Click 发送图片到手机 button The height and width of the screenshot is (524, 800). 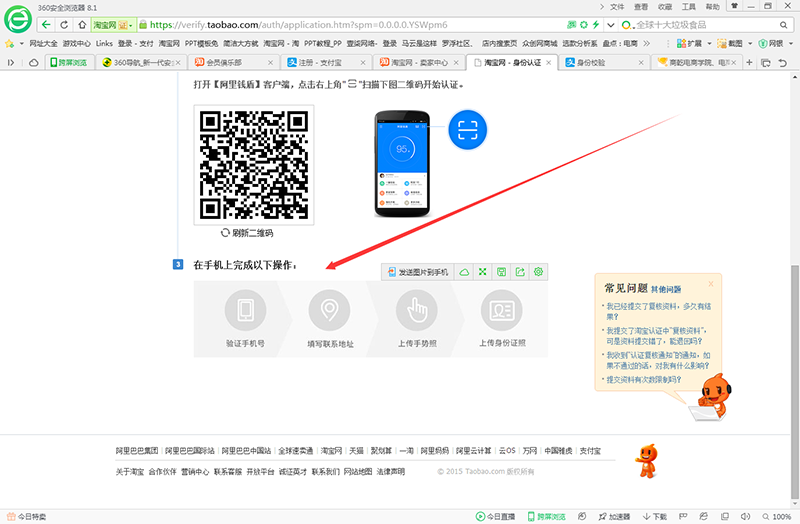tap(418, 272)
